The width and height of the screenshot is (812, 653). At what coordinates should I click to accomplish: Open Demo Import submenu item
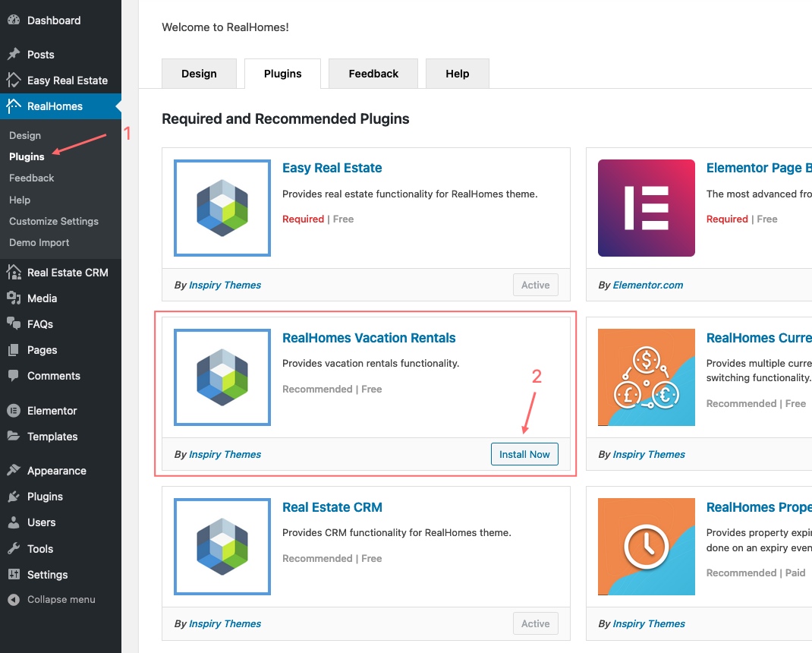coord(39,242)
